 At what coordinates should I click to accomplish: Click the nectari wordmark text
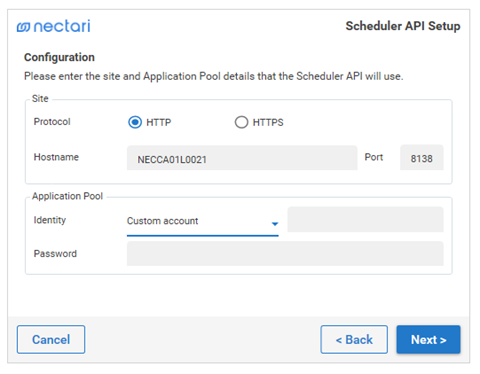pyautogui.click(x=62, y=26)
